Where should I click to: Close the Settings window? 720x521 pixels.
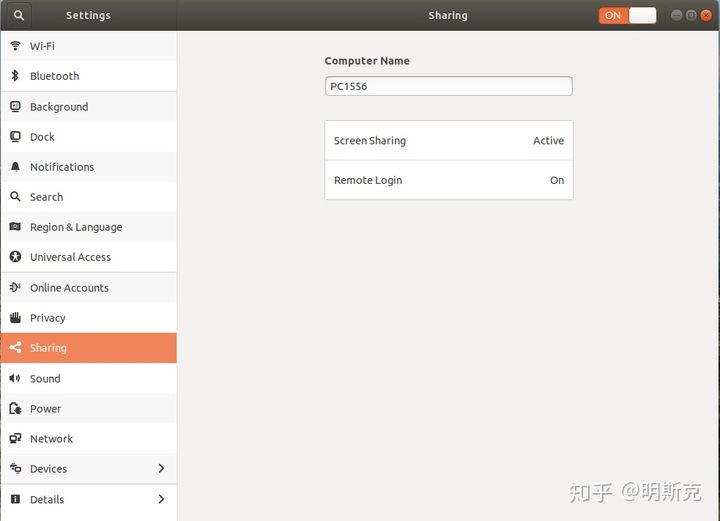[706, 15]
